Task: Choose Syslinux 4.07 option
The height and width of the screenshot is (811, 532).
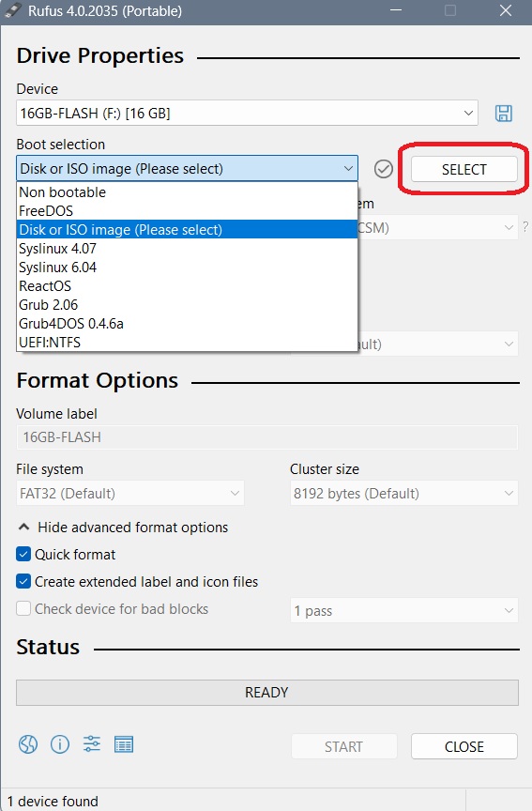Action: 187,249
